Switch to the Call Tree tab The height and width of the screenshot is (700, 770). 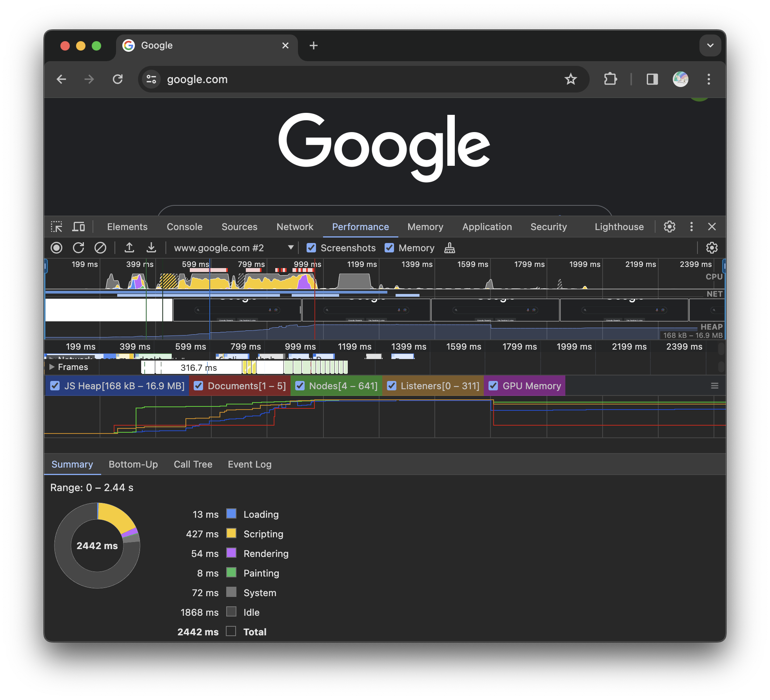point(193,464)
